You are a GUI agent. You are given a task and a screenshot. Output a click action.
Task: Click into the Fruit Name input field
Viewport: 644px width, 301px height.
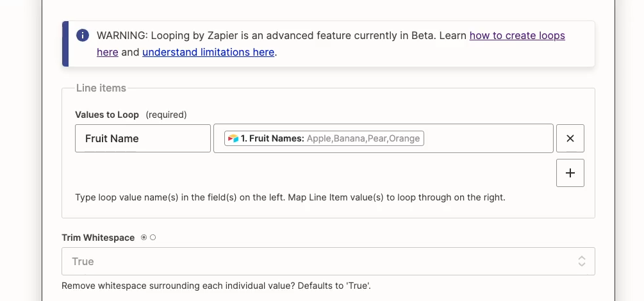(143, 138)
